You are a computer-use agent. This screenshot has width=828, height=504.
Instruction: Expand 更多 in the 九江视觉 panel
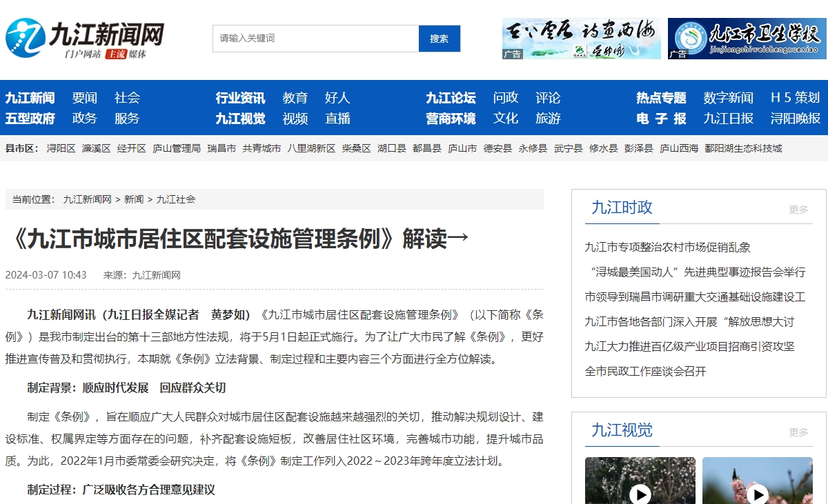tap(798, 432)
